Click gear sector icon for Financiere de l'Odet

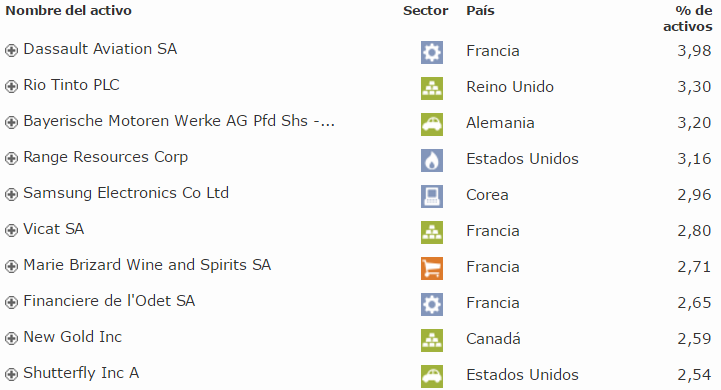point(432,304)
